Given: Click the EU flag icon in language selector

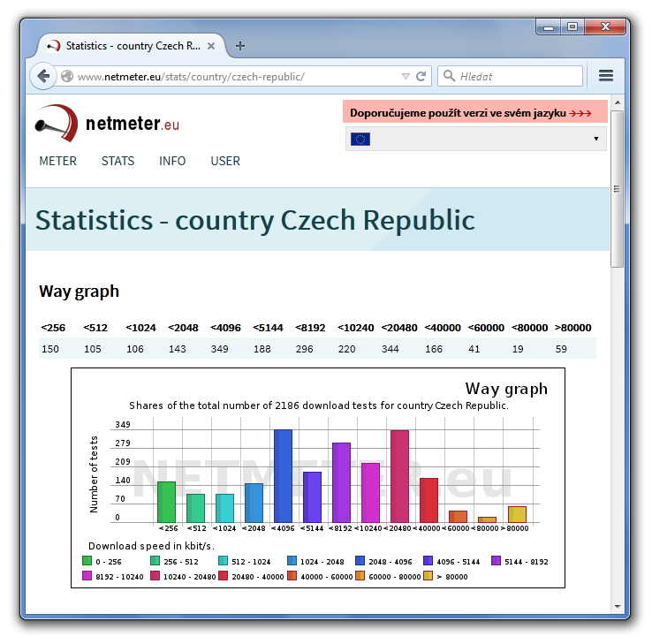Looking at the screenshot, I should [x=360, y=140].
